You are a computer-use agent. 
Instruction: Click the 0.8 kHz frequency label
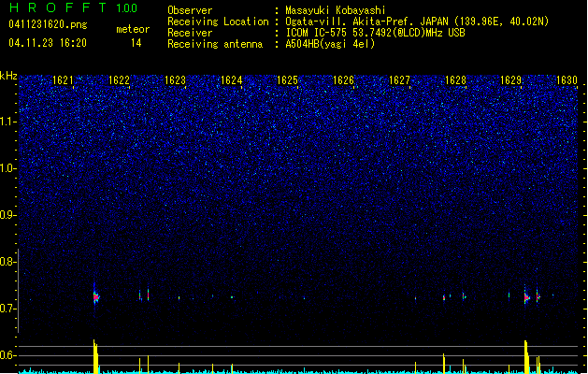[x=7, y=262]
